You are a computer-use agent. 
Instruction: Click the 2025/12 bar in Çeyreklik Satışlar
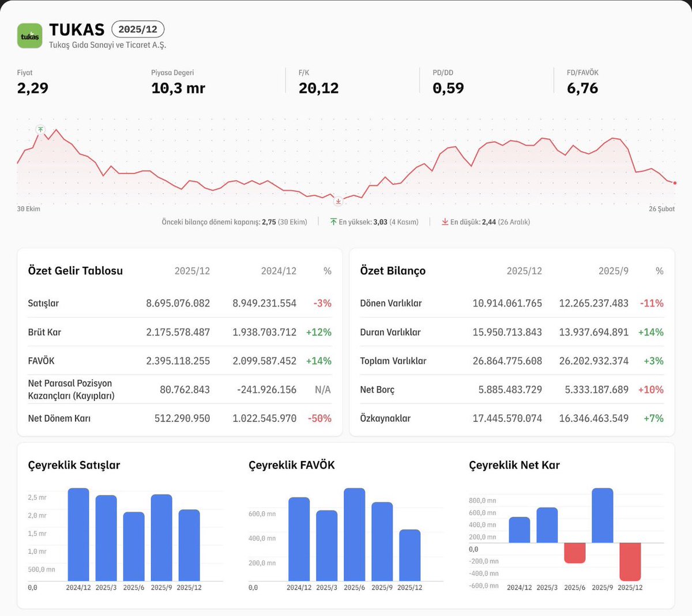coord(189,545)
